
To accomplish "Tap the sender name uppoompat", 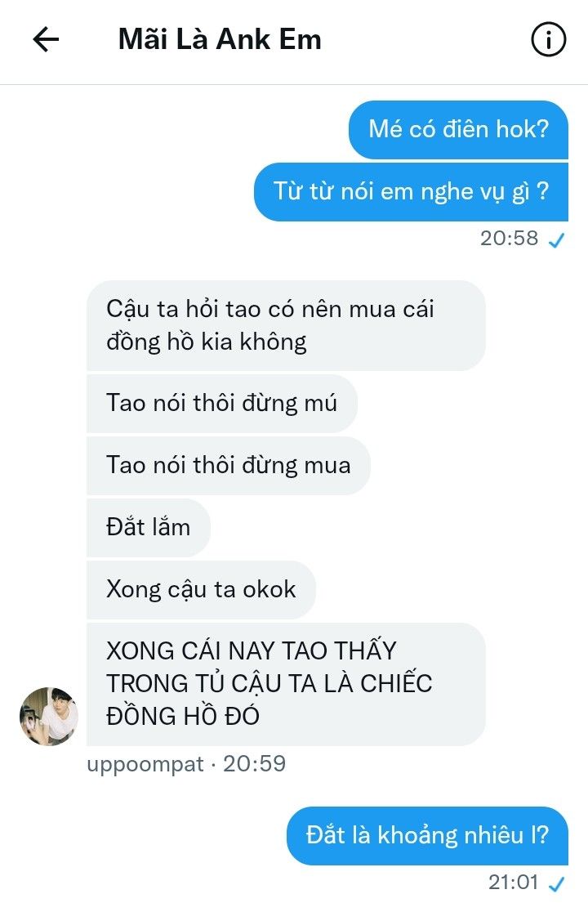I will (145, 764).
